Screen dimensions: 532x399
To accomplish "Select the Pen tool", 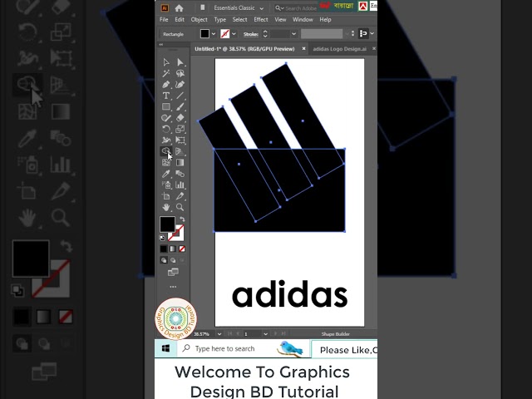I will [166, 85].
